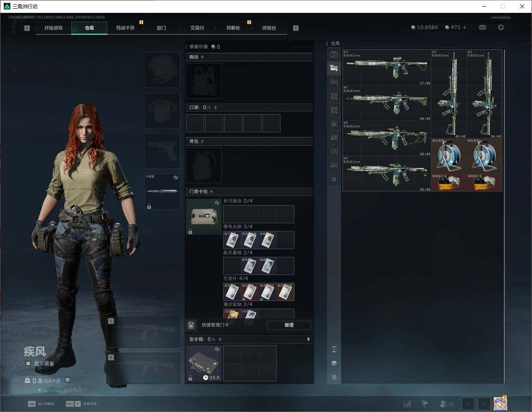Click the help icon next to 胸挂
The image size is (532, 412).
(203, 57)
